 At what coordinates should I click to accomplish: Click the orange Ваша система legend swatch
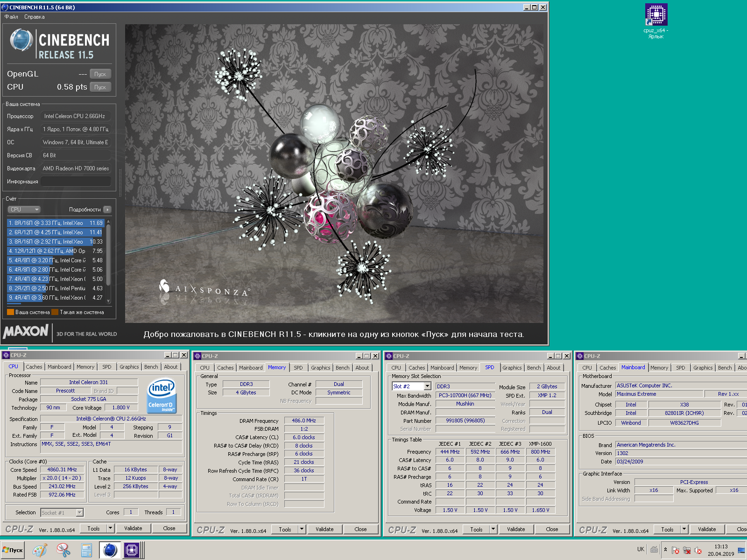pos(10,312)
